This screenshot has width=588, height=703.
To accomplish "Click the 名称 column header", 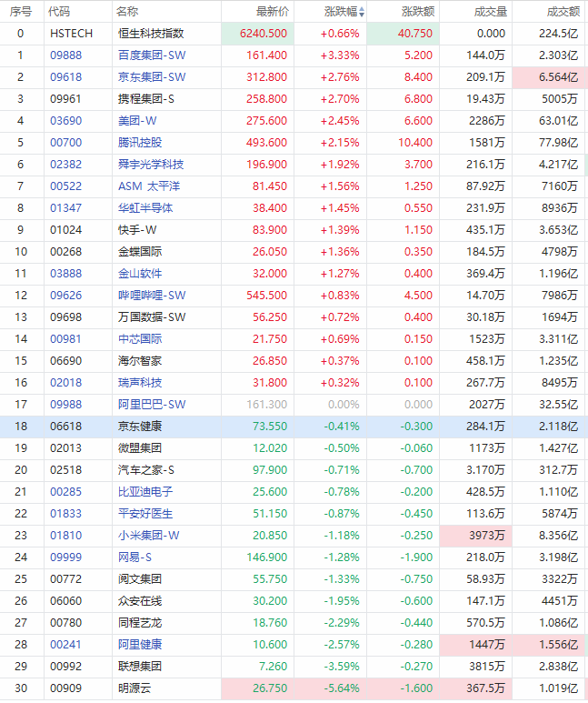I will pyautogui.click(x=127, y=12).
